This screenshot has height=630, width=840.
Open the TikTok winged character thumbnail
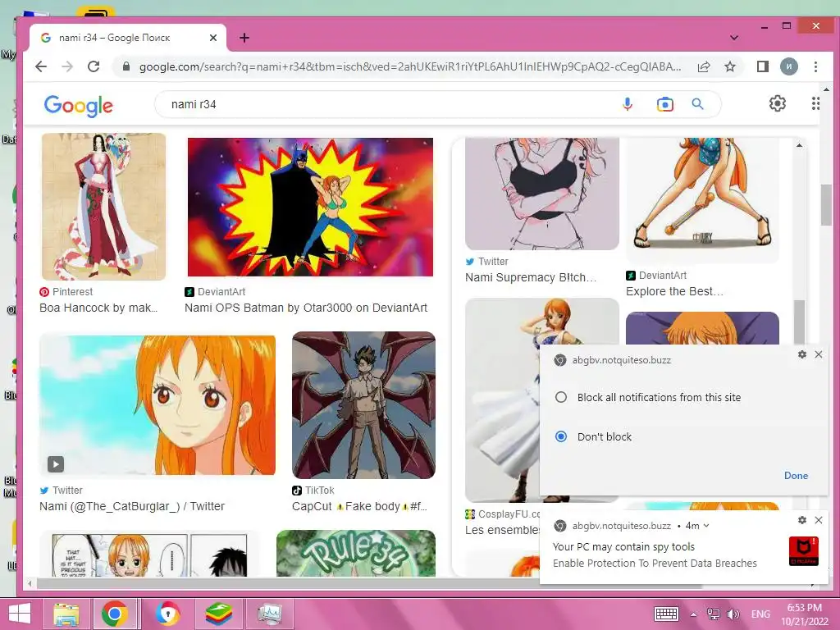point(363,405)
